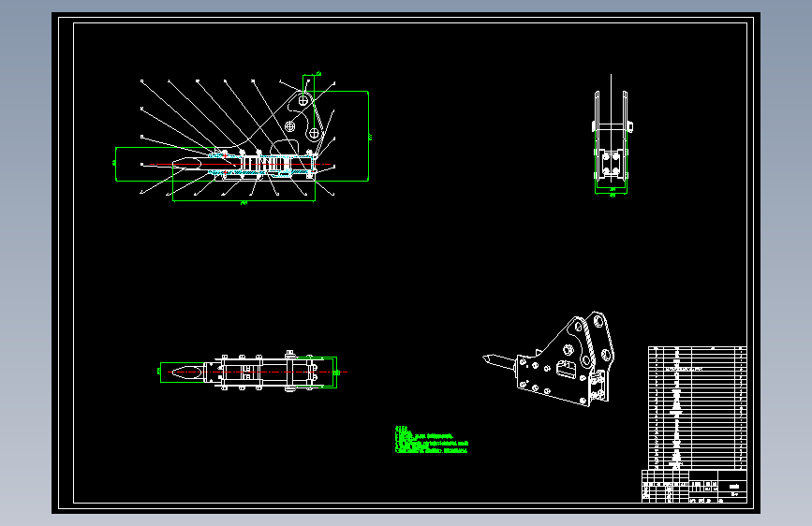Click the green width dimension under the end view
Screen dimensions: 812x526
[611, 194]
